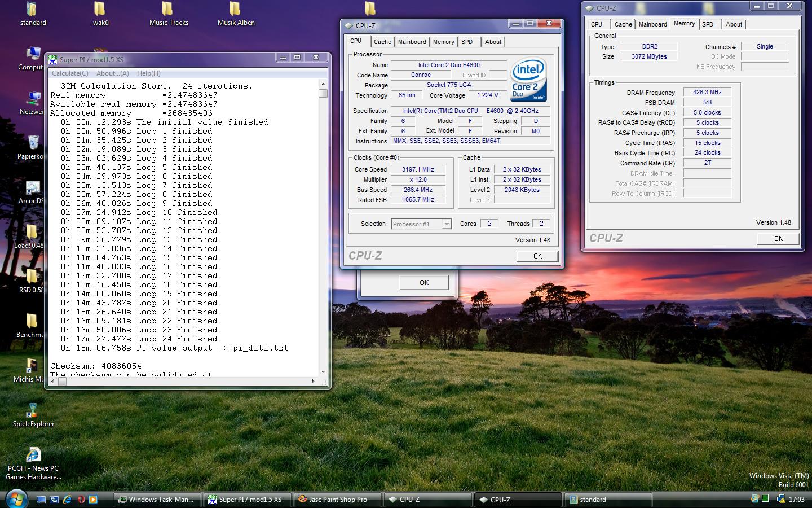Image resolution: width=812 pixels, height=508 pixels.
Task: Select About tab in right CPU-Z window
Action: coord(734,24)
